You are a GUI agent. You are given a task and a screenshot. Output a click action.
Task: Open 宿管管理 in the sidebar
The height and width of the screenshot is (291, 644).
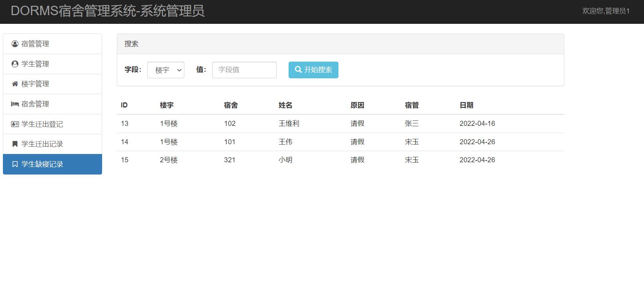52,44
